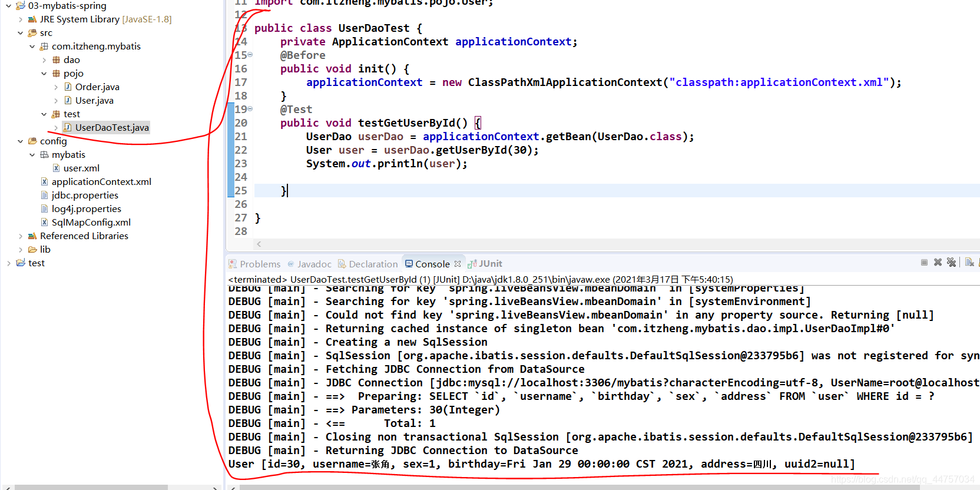Viewport: 980px width, 490px height.
Task: Click "System.out.println(user);" in the editor
Action: [386, 163]
